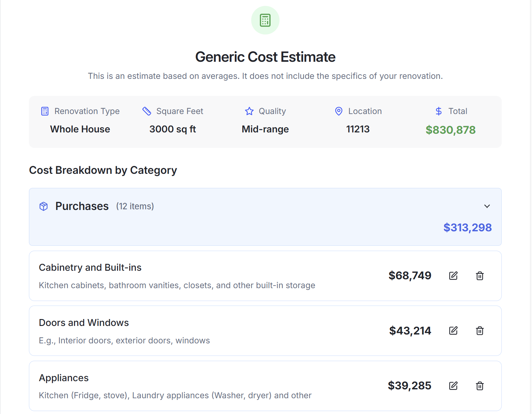Screen dimensions: 532x414
Task: Click the Kitchen (Fridge, stove) description
Action: (175, 395)
